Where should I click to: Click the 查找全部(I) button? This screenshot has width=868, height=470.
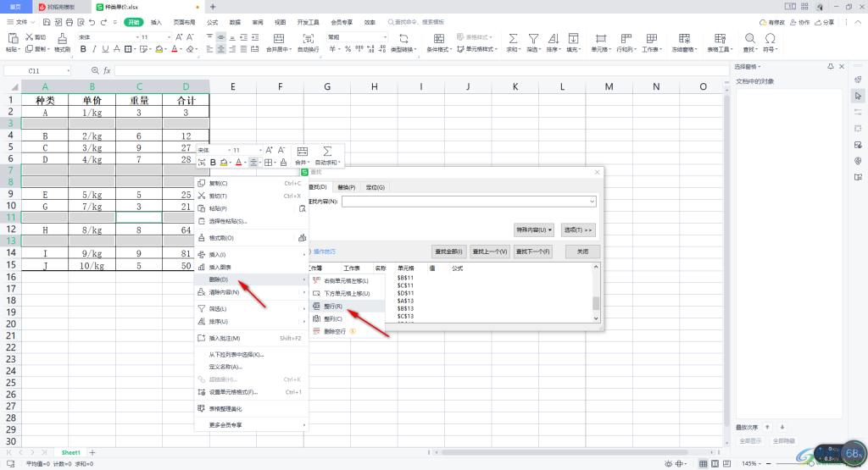448,252
